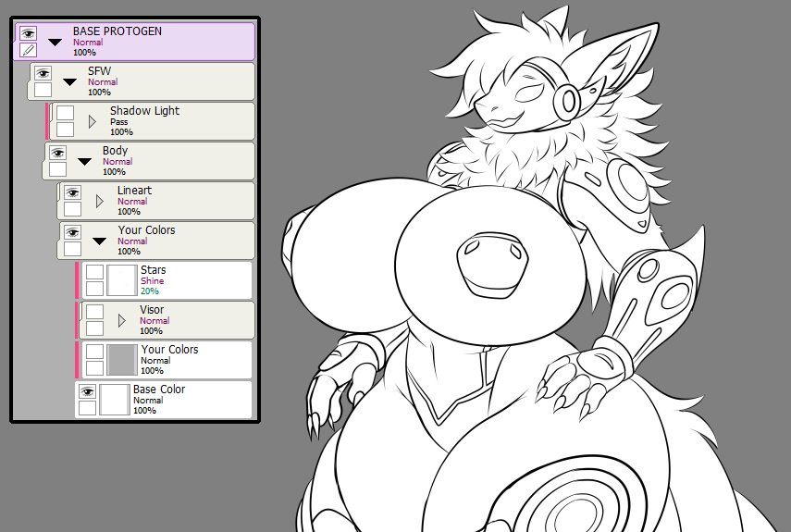Viewport: 791px width, 532px height.
Task: Collapse the Body folder arrow
Action: pos(84,162)
